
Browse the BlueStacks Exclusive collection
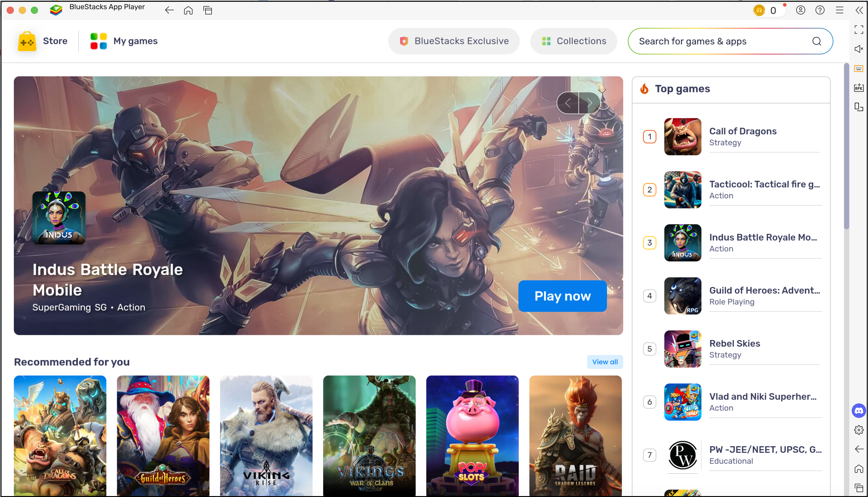(x=454, y=41)
